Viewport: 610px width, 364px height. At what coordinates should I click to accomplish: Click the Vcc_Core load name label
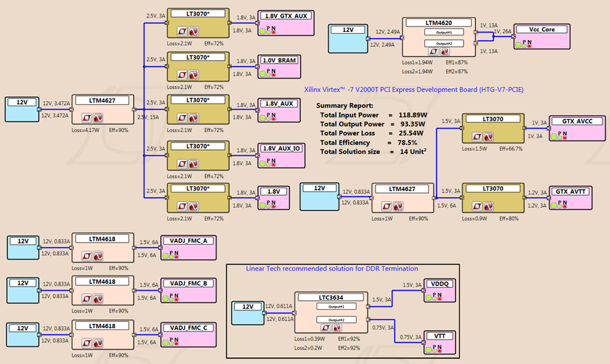point(542,29)
